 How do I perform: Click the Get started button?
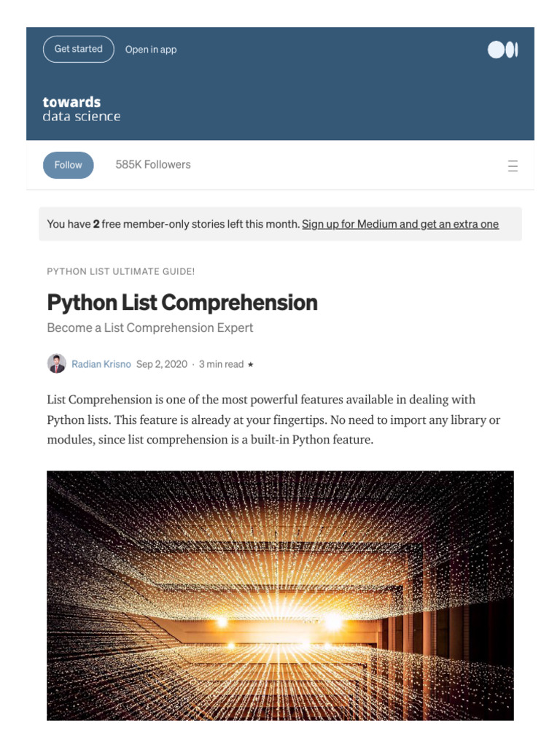coord(79,49)
